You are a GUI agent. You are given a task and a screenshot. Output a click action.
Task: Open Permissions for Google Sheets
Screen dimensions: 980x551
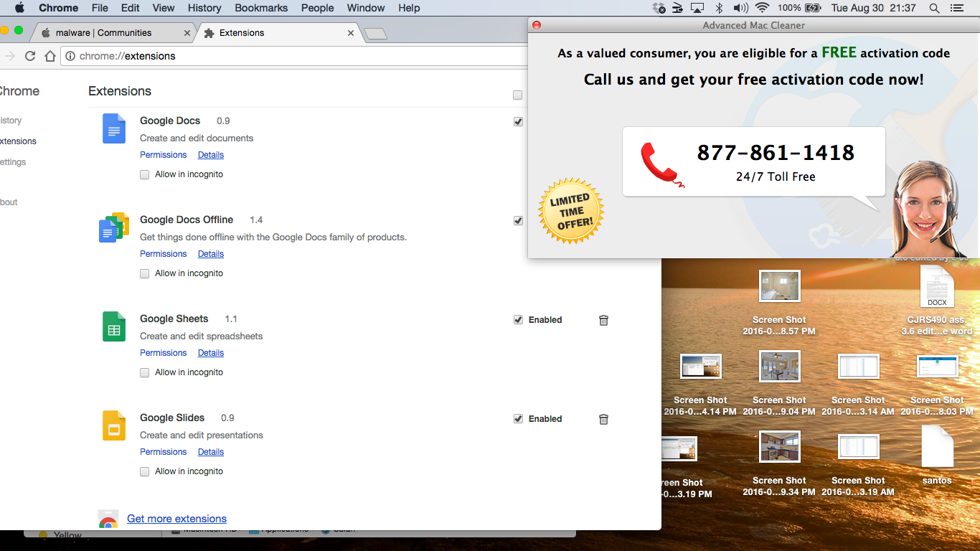(x=163, y=353)
